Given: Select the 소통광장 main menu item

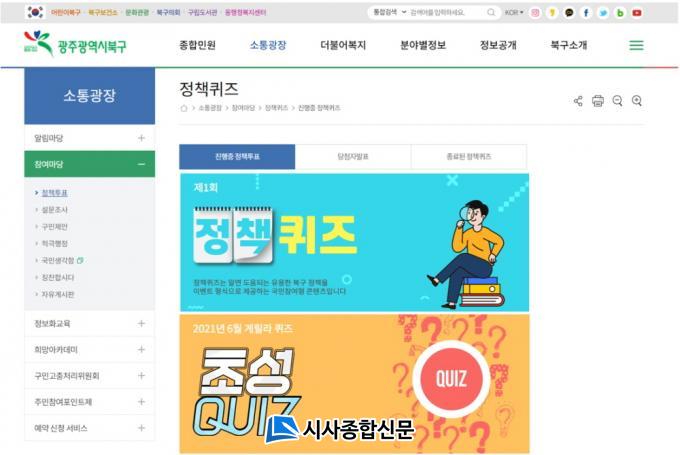Looking at the screenshot, I should pyautogui.click(x=268, y=45).
